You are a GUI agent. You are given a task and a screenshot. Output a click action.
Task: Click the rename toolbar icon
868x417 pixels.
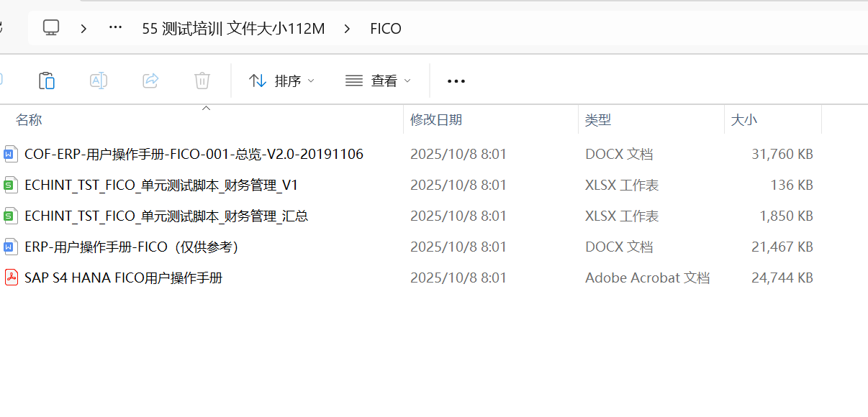click(99, 81)
